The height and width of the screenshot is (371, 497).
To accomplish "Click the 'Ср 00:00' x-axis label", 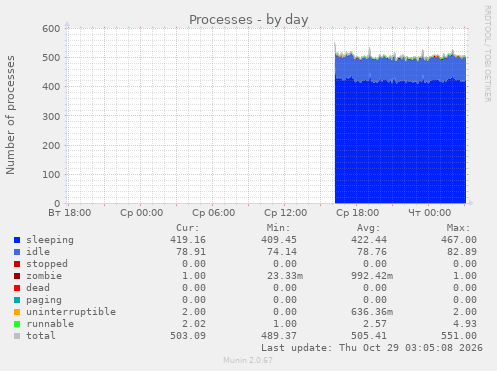I will click(142, 213).
